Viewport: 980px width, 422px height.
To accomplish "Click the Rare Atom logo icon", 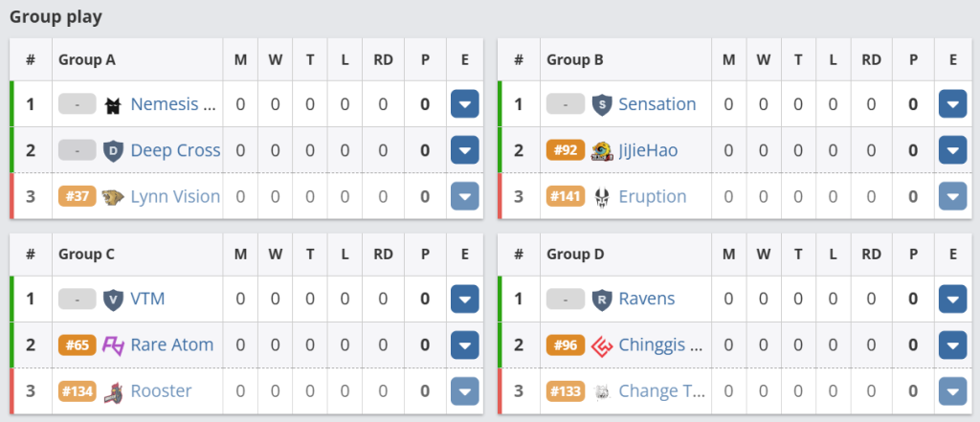I will (x=113, y=344).
